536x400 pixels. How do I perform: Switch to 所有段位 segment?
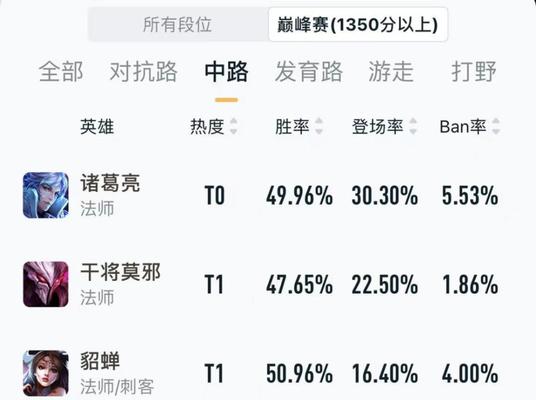click(178, 25)
